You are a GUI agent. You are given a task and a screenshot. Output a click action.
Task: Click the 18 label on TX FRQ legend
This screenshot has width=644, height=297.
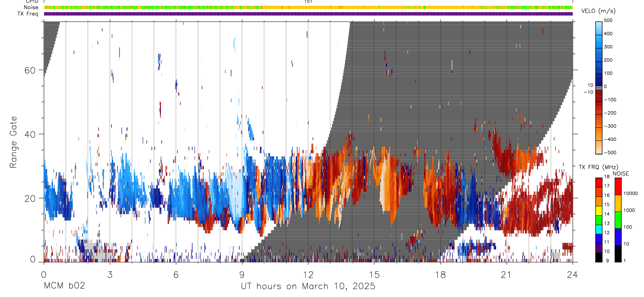[607, 178]
